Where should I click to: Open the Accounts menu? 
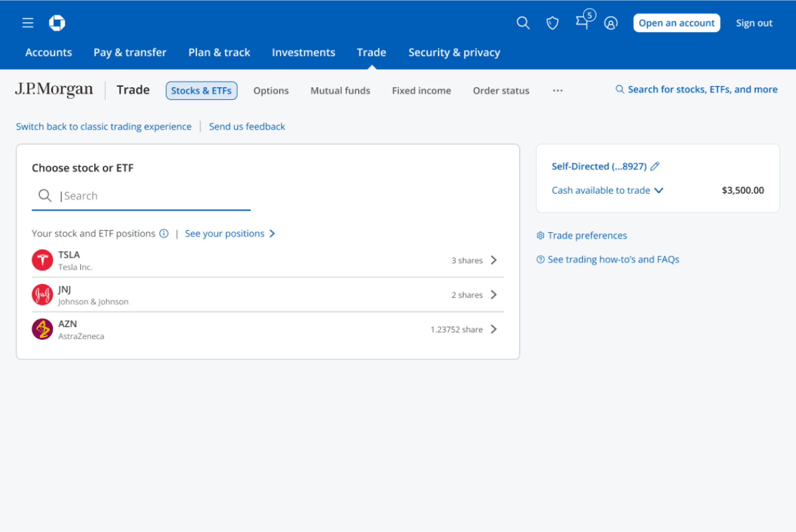(49, 52)
